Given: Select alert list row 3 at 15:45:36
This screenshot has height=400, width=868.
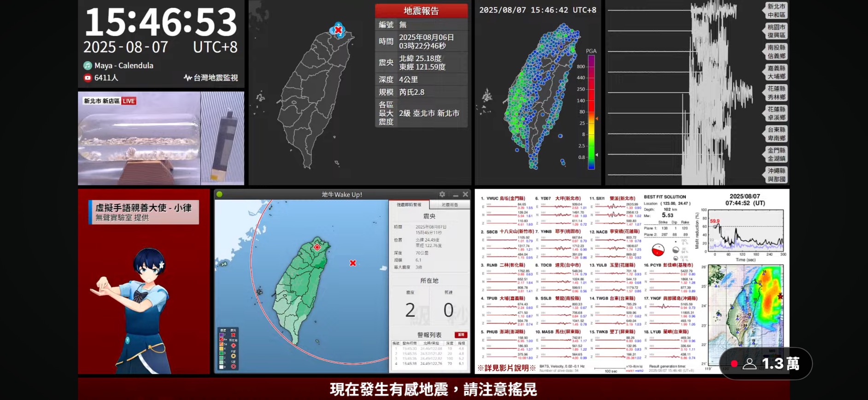Looking at the screenshot, I should pos(429,359).
